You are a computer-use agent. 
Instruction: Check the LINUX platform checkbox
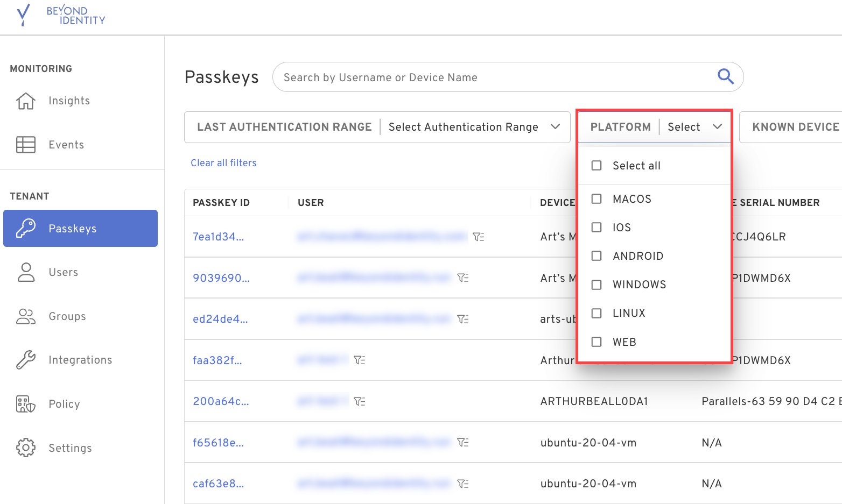pyautogui.click(x=596, y=313)
